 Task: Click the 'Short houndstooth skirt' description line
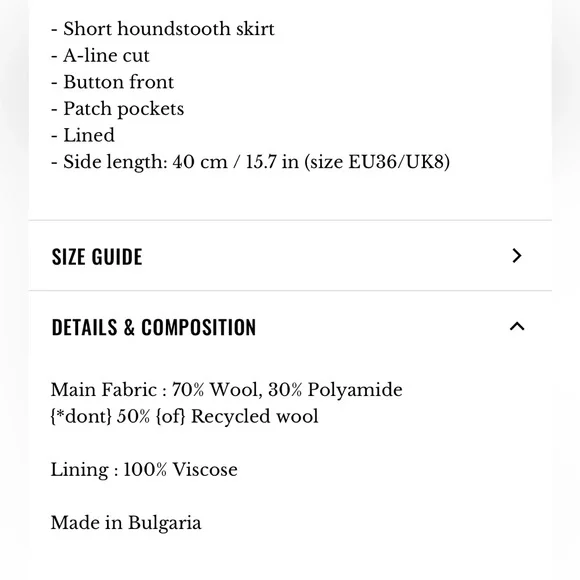163,29
